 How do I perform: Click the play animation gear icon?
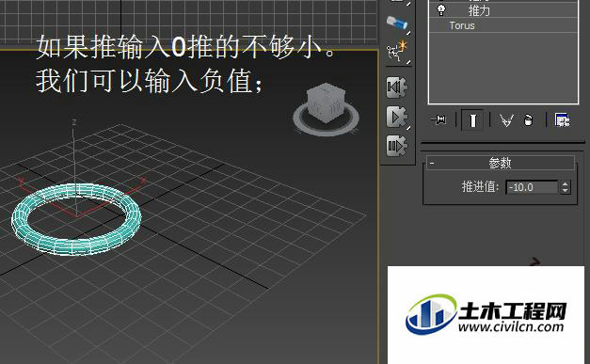point(396,117)
